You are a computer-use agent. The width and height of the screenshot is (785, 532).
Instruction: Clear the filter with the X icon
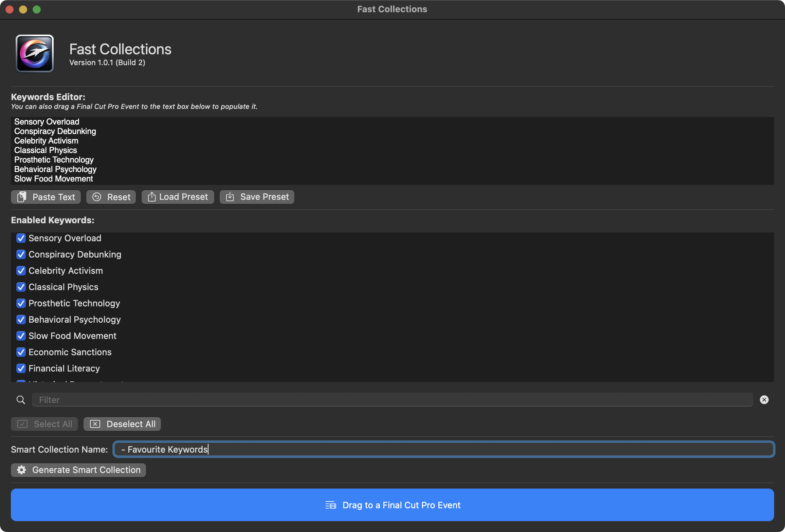764,400
